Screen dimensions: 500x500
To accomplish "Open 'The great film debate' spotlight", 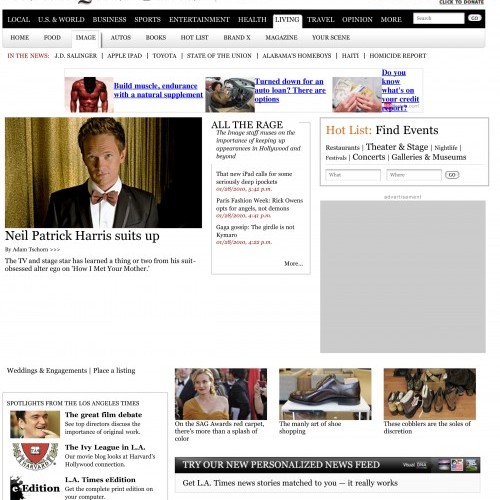I will click(x=103, y=415).
